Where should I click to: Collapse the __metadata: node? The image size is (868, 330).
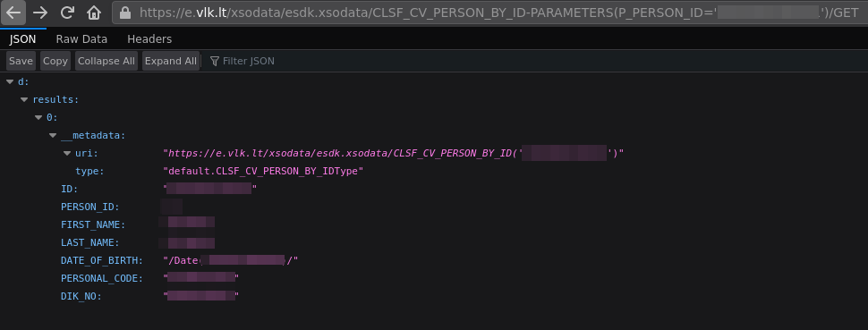53,135
